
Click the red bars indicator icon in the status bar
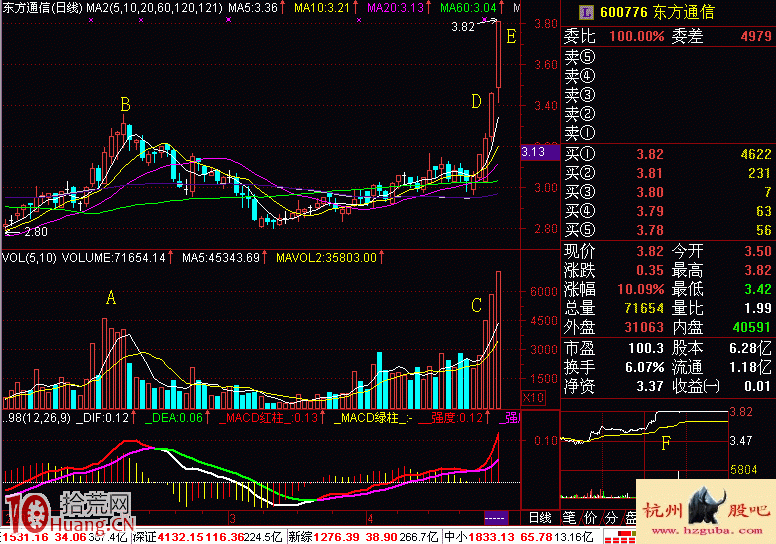pos(619,537)
